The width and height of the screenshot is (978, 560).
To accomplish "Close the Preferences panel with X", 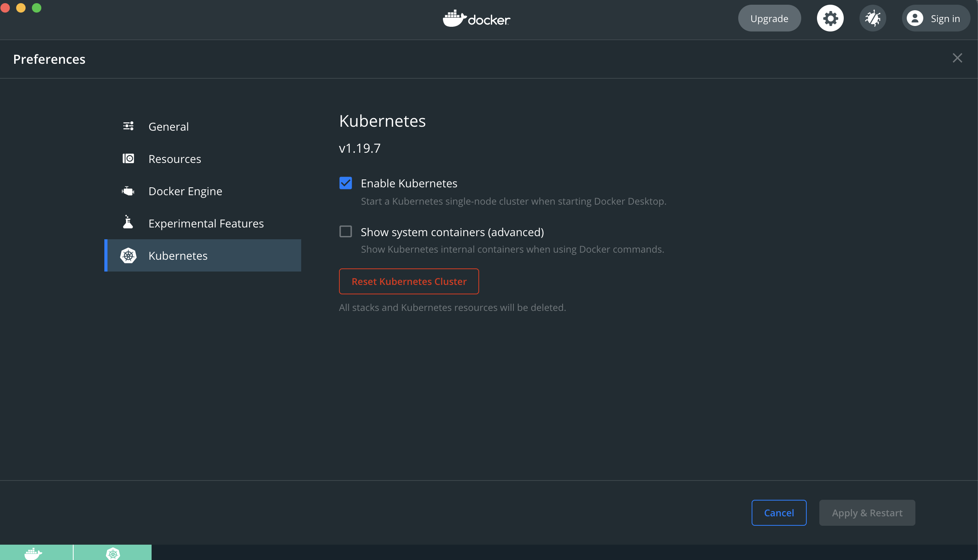I will tap(957, 58).
